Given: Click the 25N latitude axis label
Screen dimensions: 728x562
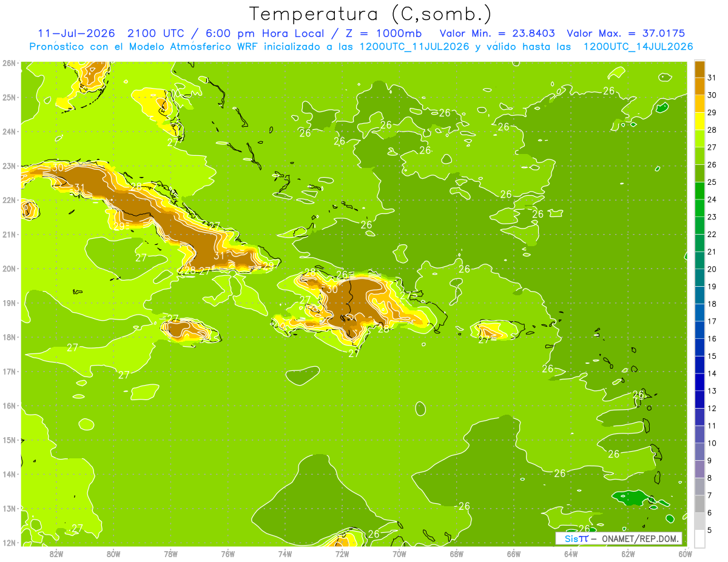Looking at the screenshot, I should tap(8, 97).
